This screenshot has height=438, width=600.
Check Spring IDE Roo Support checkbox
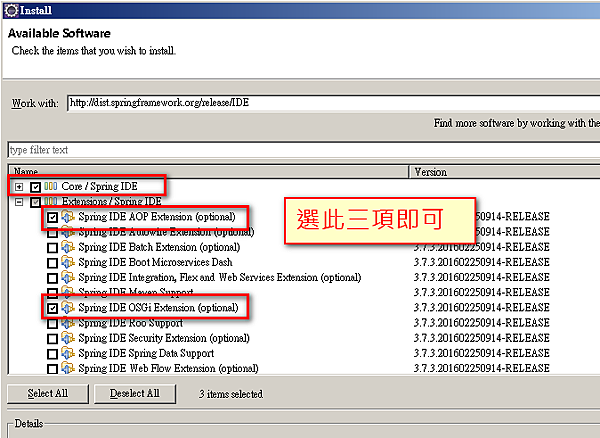(x=52, y=324)
